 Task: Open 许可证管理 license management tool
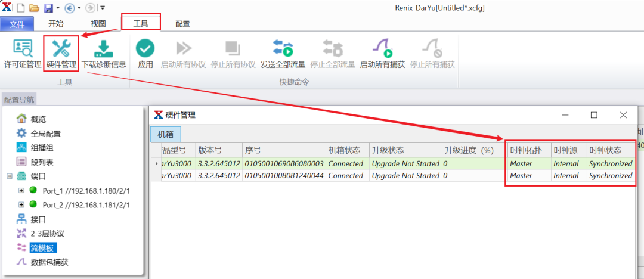(x=22, y=53)
